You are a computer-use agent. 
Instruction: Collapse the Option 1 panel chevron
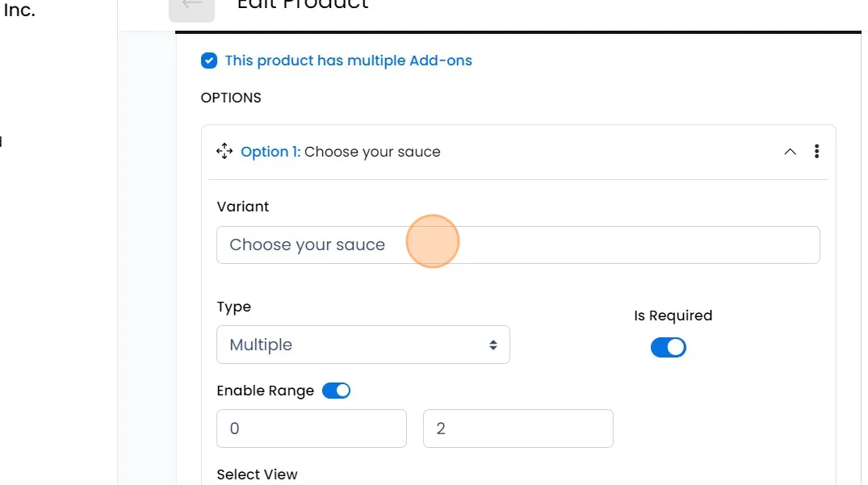point(790,152)
